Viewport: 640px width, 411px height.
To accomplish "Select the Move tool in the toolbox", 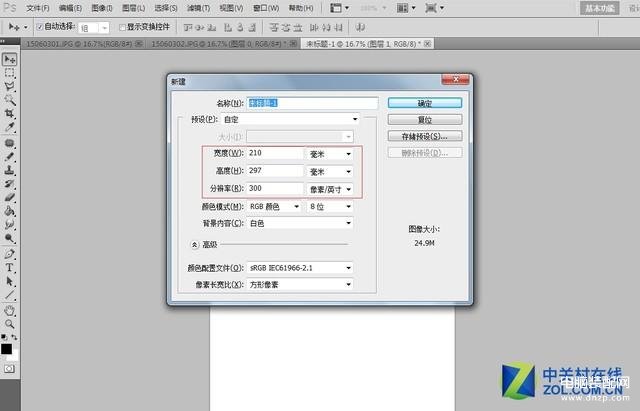I will pos(9,60).
